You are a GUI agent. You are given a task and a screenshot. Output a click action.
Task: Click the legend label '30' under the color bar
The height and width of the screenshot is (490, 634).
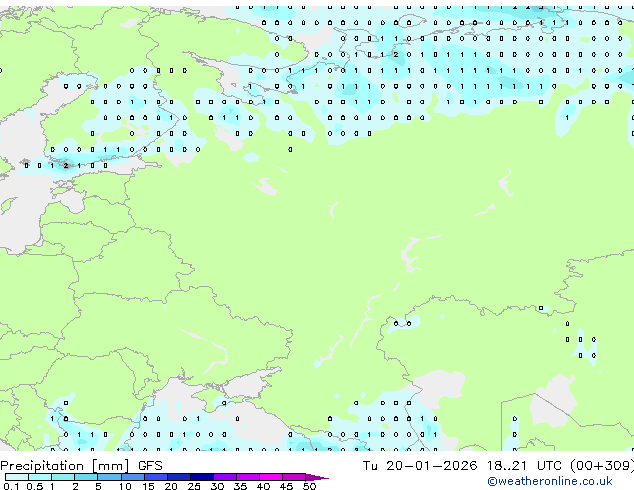coord(217,486)
